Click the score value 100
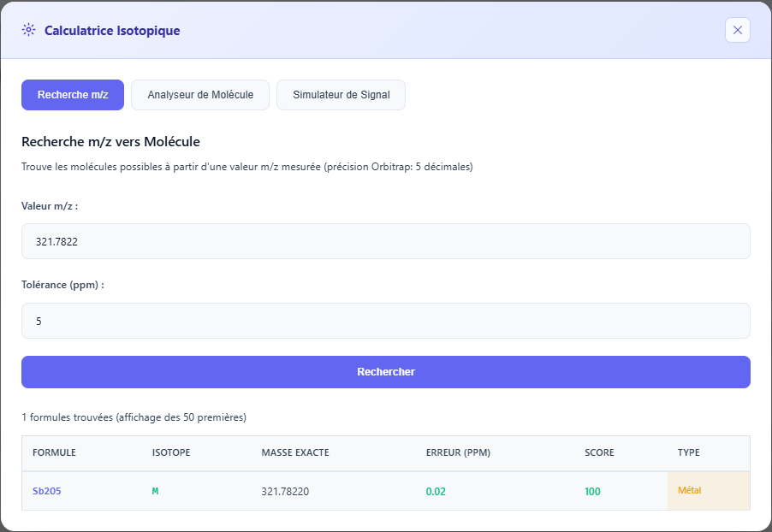The width and height of the screenshot is (772, 532). click(592, 491)
